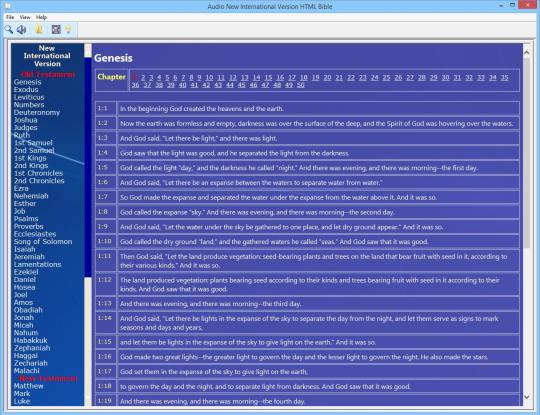This screenshot has width=540, height=415.
Task: Click the content pane vertical scrollbar thumb
Action: click(527, 153)
